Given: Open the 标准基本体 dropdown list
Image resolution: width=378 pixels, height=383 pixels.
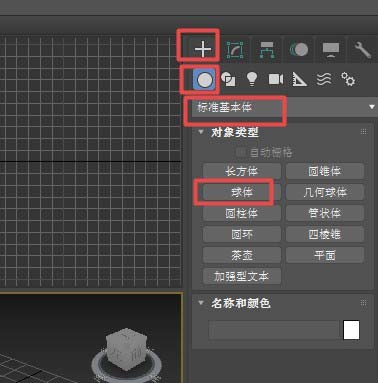Looking at the screenshot, I should [x=284, y=107].
